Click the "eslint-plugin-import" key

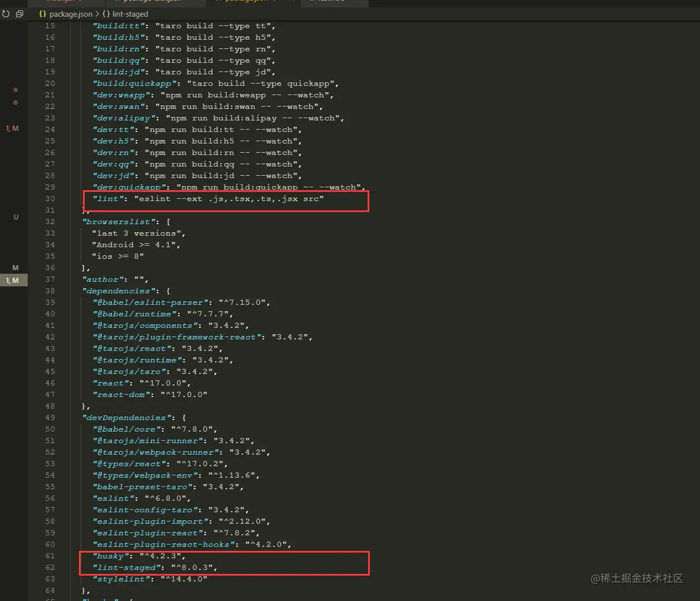(150, 521)
